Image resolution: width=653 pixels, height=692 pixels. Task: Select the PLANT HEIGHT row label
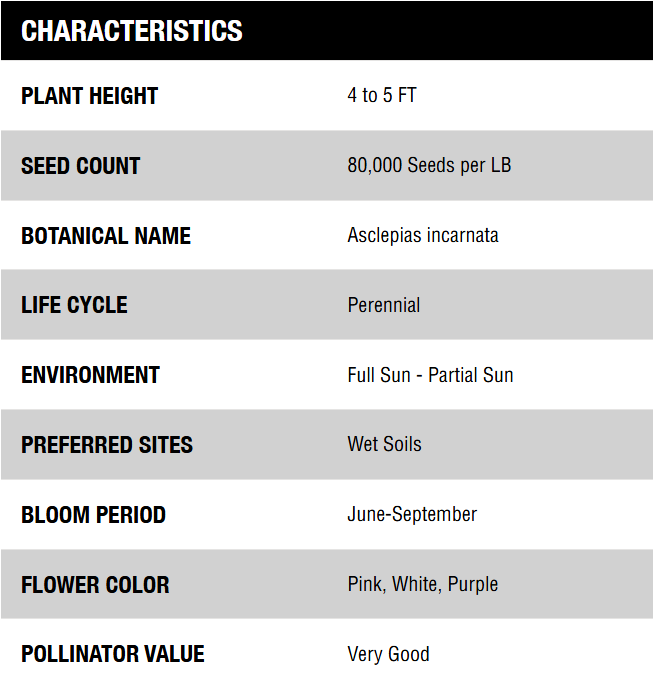point(90,96)
